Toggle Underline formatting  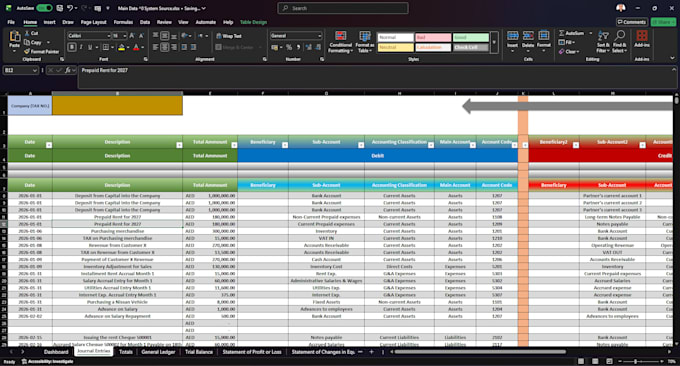pos(90,47)
